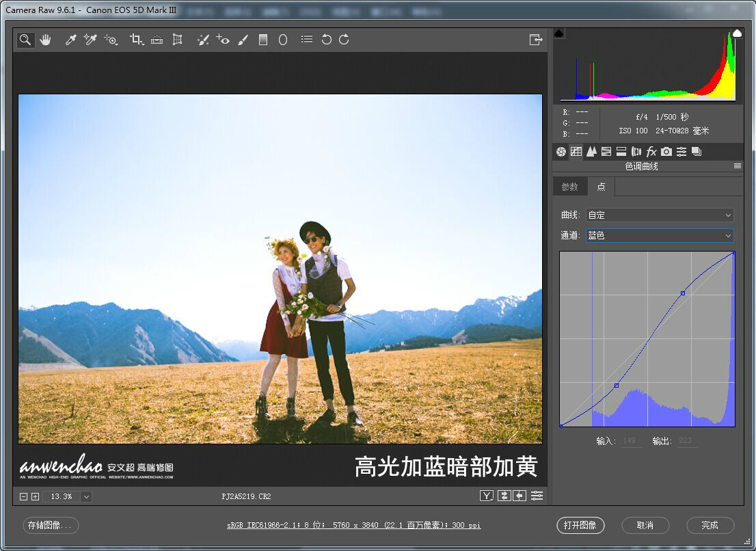The image size is (756, 551).
Task: Open the 通道 dropdown showing 蓝色
Action: (x=660, y=235)
